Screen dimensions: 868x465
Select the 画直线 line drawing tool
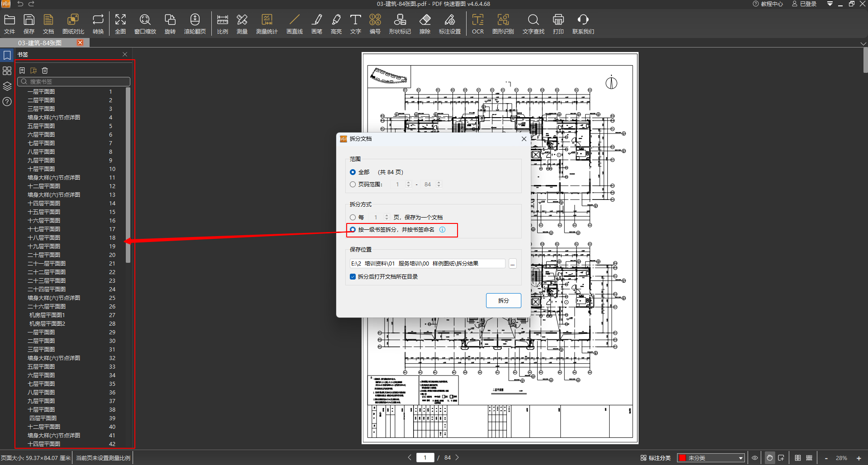coord(294,24)
